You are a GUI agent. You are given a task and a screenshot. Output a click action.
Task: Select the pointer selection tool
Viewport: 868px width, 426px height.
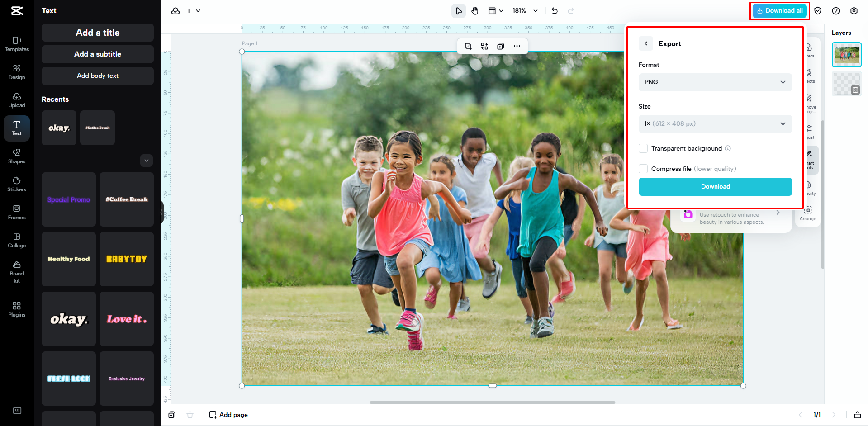[459, 11]
